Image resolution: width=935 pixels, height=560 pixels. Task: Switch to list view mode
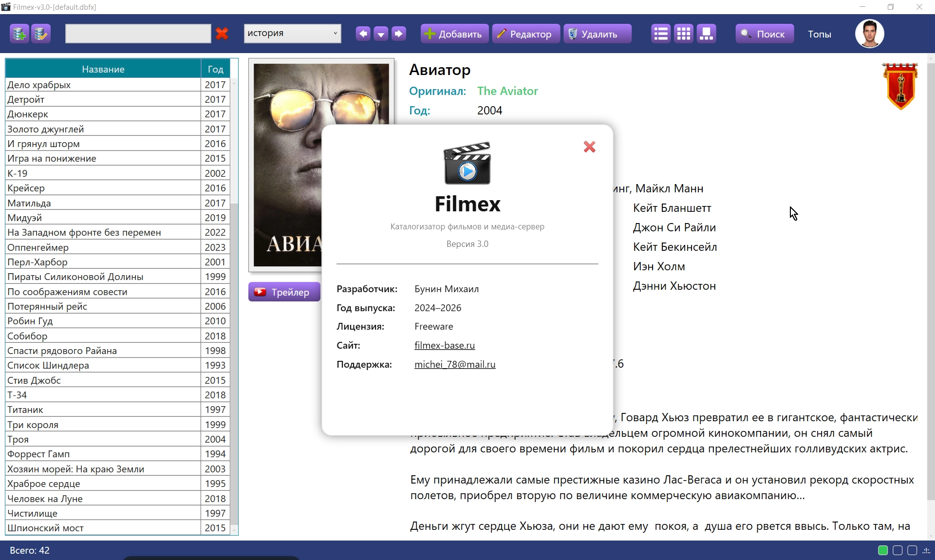[661, 34]
